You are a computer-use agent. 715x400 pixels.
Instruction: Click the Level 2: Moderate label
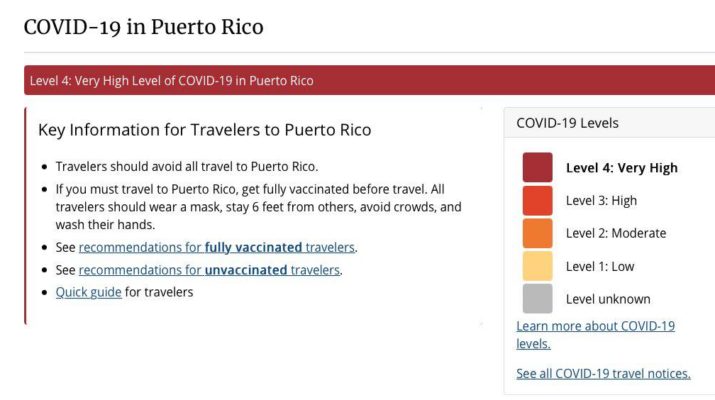coord(616,233)
